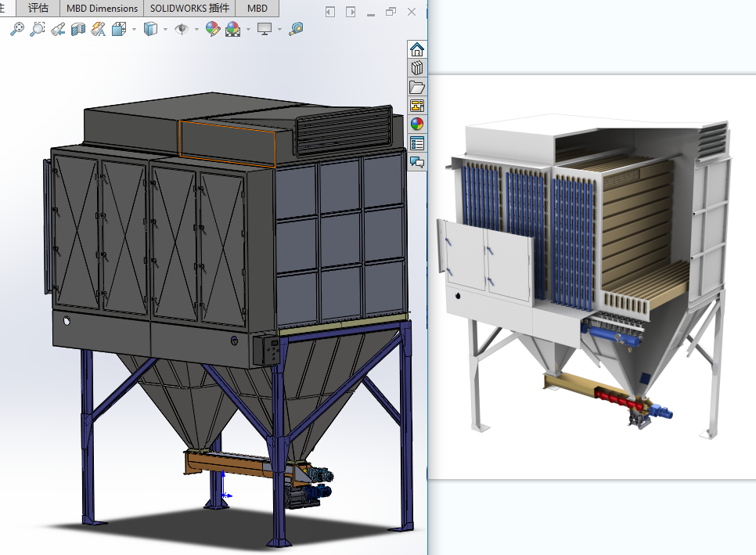Click the Previous View icon
Viewport: 756px width, 555px height.
tap(57, 29)
